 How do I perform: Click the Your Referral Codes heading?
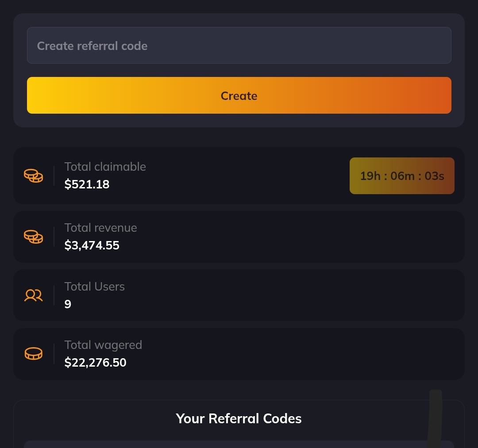(x=239, y=419)
